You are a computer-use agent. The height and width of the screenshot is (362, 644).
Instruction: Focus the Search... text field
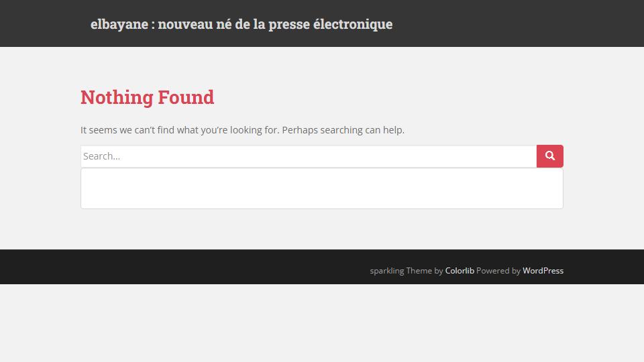[x=309, y=156]
